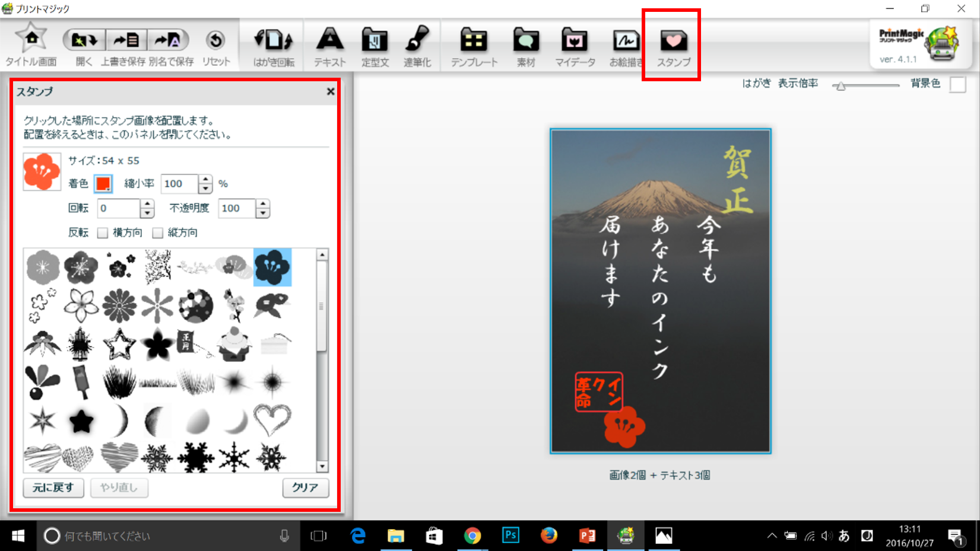The width and height of the screenshot is (980, 551).
Task: Click the やり直し redo button
Action: (x=119, y=488)
